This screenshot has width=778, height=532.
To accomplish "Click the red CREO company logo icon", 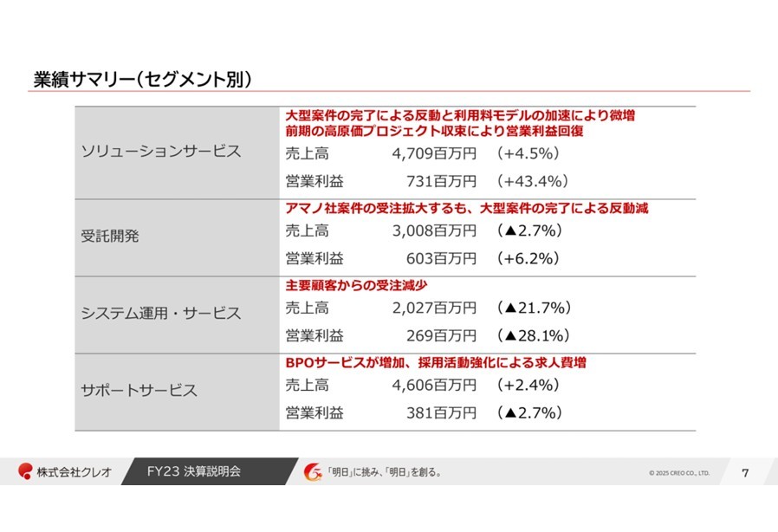I will pyautogui.click(x=25, y=471).
